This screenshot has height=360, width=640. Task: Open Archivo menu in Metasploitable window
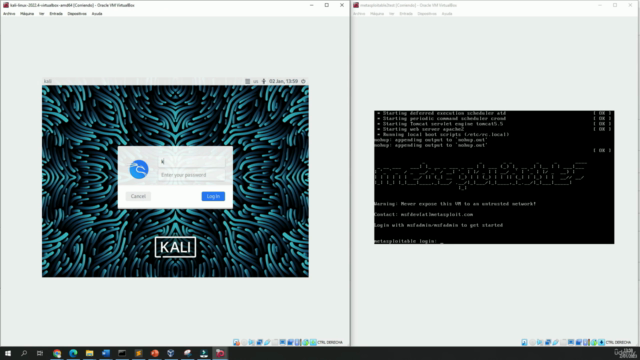point(359,13)
